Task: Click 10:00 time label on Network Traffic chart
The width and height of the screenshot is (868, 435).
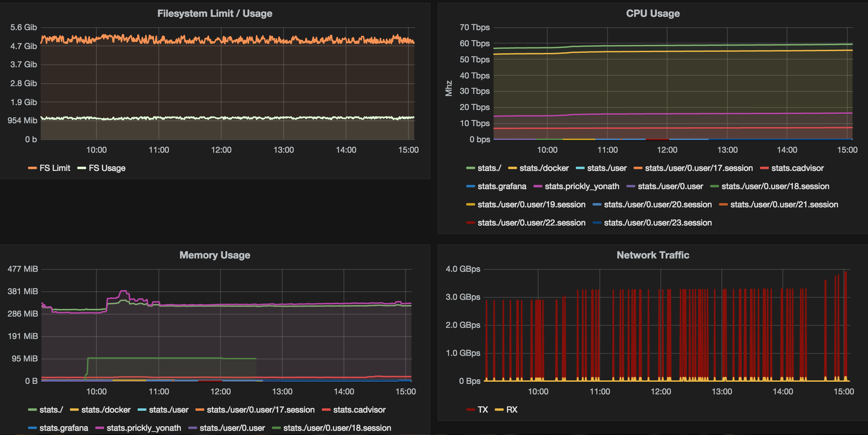Action: (x=538, y=392)
